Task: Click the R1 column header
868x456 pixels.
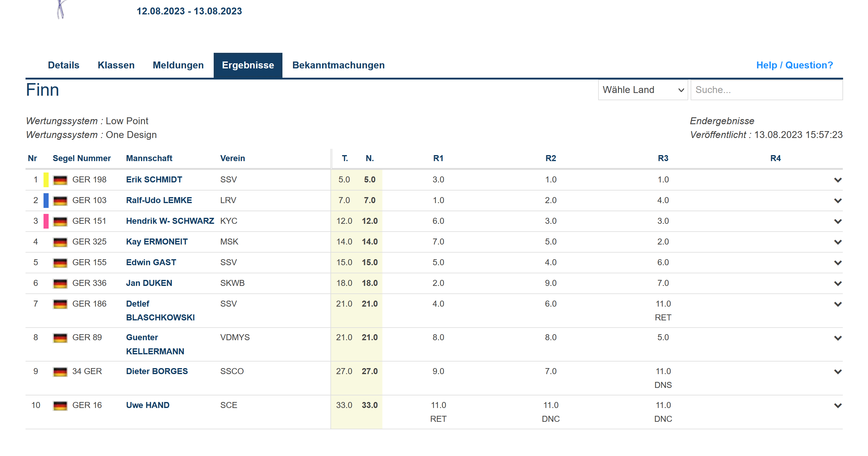Action: point(438,158)
